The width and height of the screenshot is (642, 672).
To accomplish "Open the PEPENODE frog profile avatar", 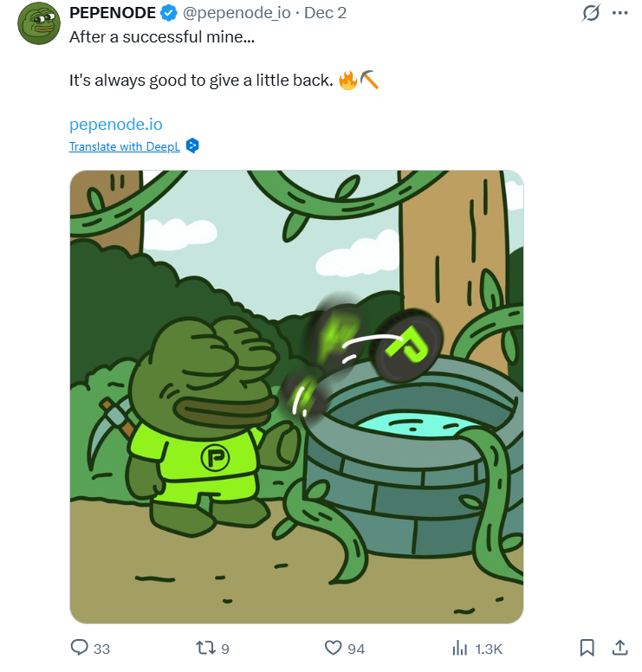I will pyautogui.click(x=38, y=23).
